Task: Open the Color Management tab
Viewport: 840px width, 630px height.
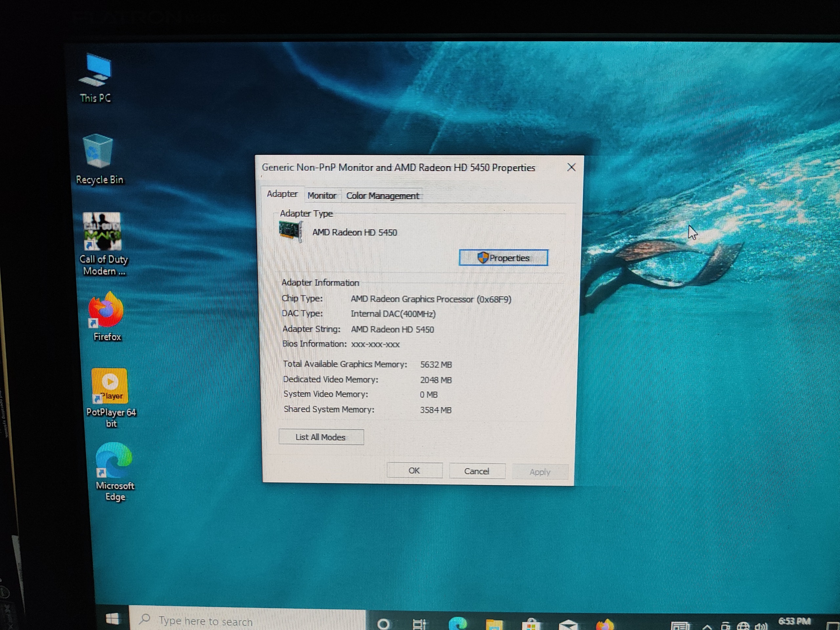Action: coord(382,196)
